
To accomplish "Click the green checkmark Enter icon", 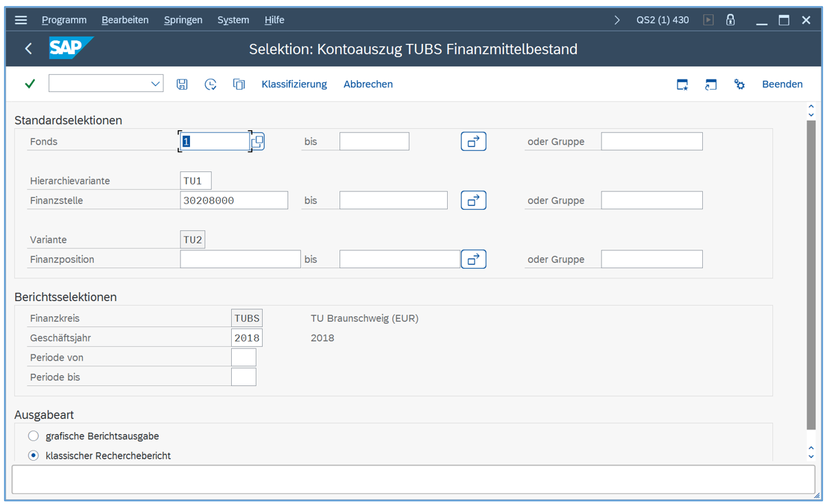I will point(29,84).
